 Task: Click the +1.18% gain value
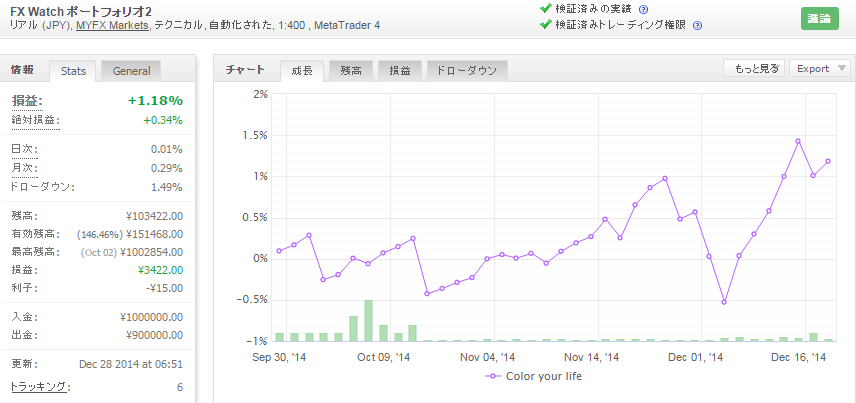156,100
